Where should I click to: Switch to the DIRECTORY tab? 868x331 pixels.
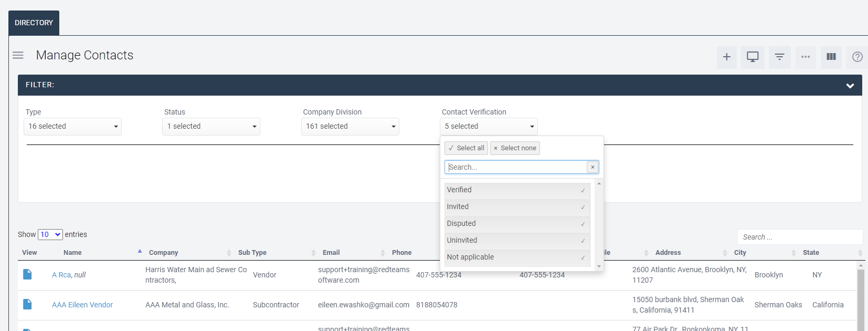34,23
